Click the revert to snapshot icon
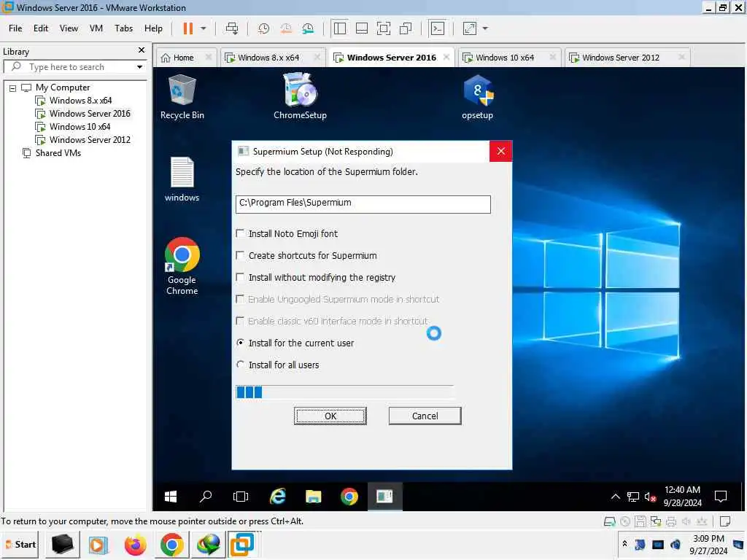747x560 pixels. click(x=286, y=28)
